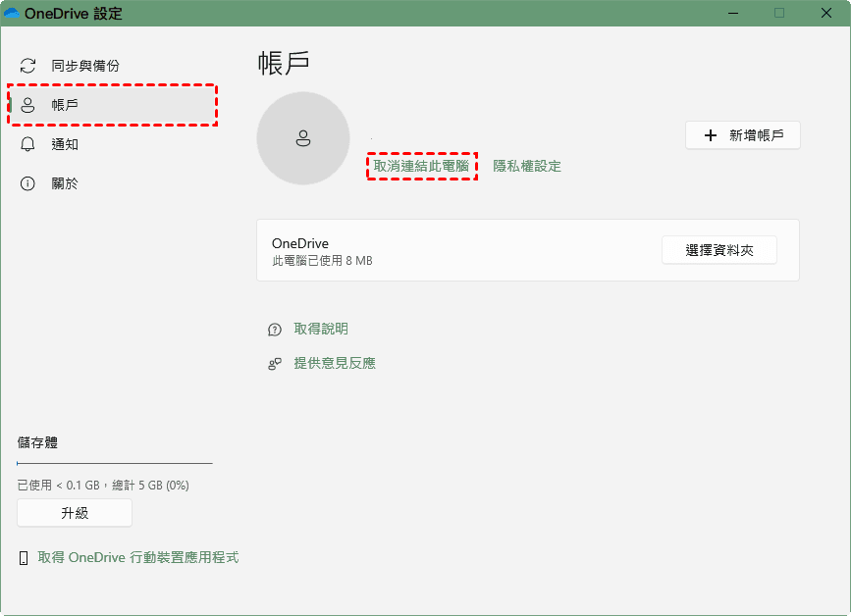Click the 選擇資料夾 button
The height and width of the screenshot is (616, 851).
719,250
